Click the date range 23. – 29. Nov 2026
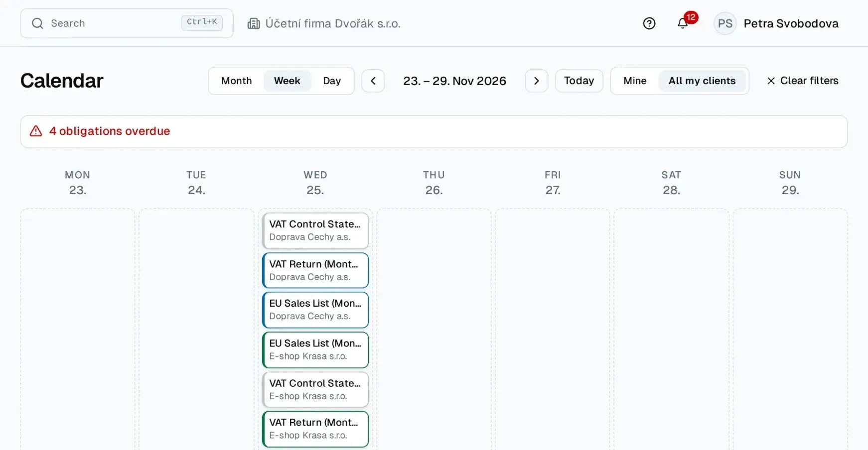This screenshot has height=450, width=868. (x=454, y=81)
